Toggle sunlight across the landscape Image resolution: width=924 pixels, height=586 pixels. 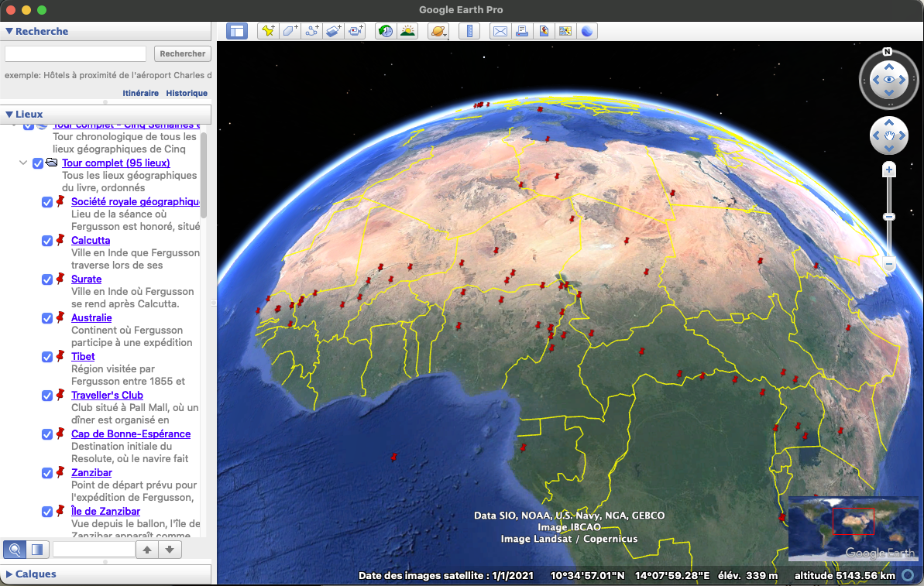(408, 30)
